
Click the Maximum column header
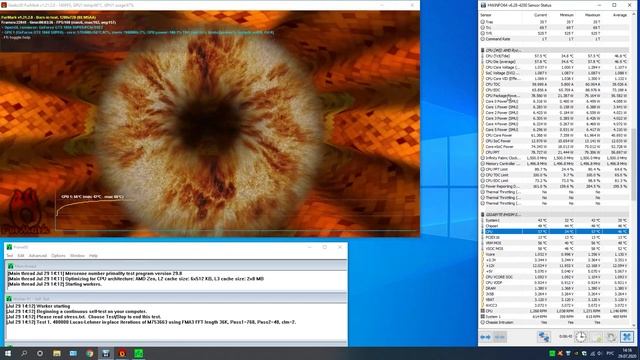pos(592,15)
